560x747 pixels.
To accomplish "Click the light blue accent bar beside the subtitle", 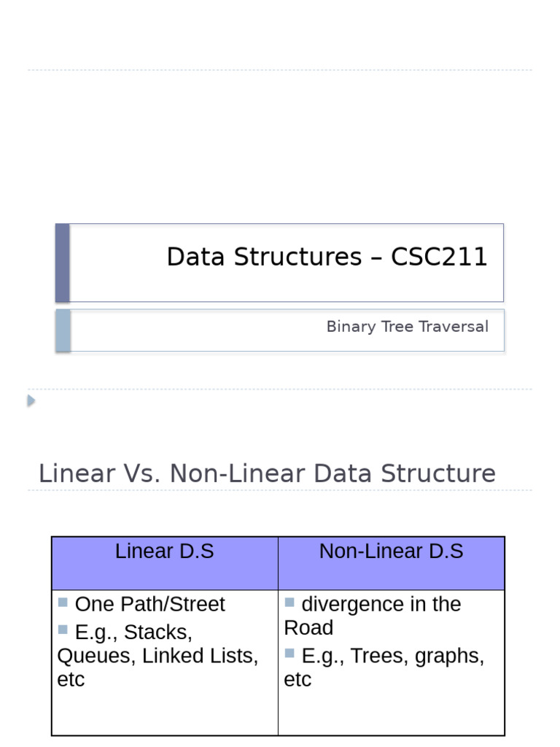I will tap(63, 330).
